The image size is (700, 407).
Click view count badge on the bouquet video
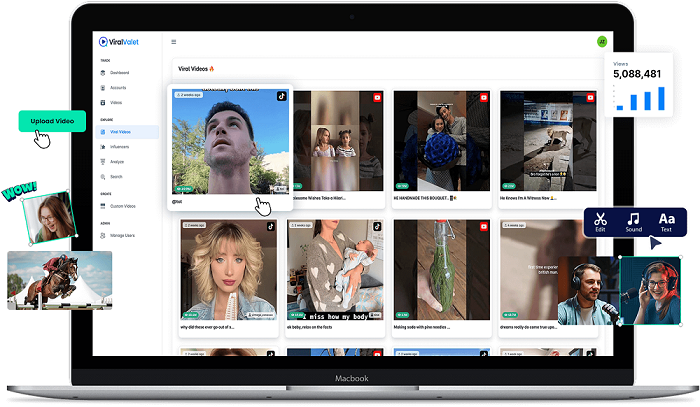coord(402,186)
